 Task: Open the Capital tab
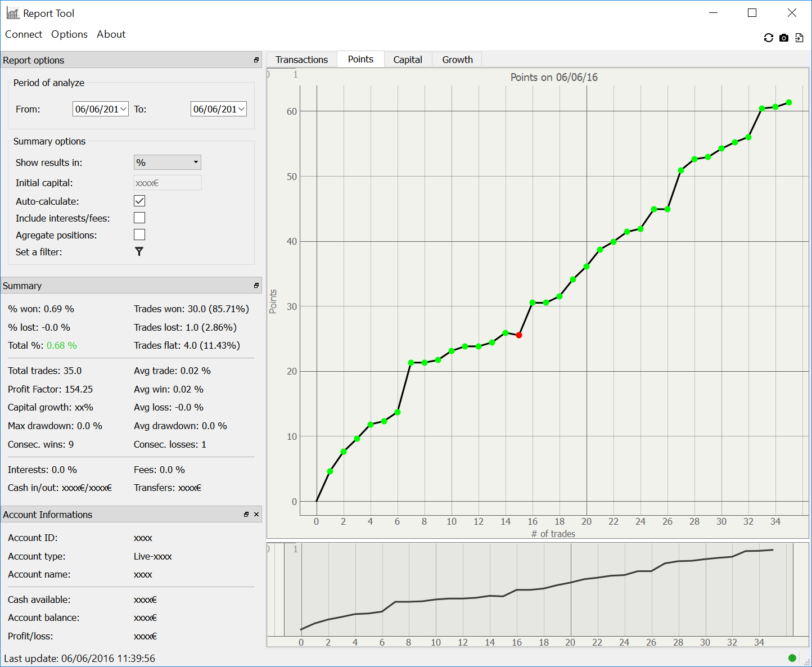(408, 60)
